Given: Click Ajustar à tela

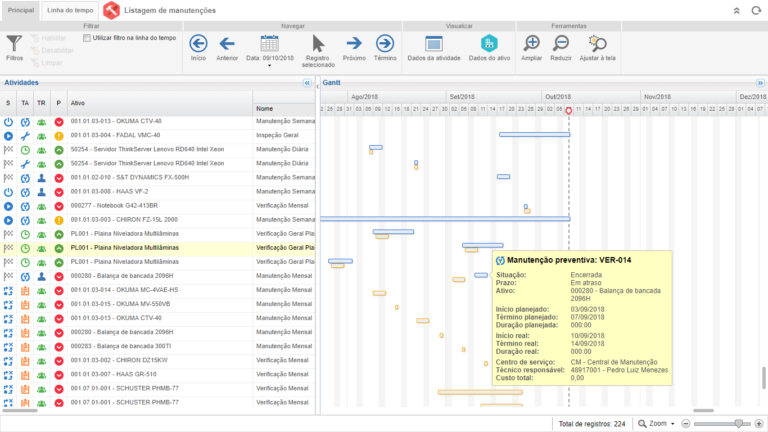Looking at the screenshot, I should (597, 47).
